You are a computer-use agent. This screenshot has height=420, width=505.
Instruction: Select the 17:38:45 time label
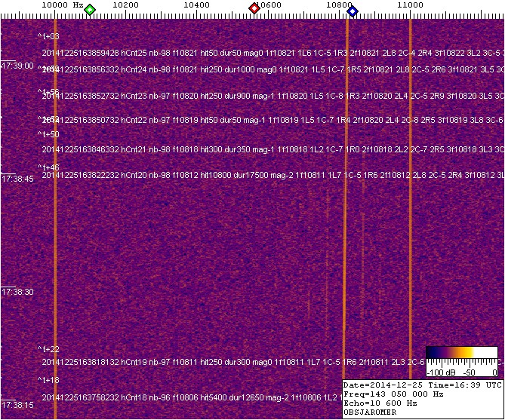tap(17, 179)
